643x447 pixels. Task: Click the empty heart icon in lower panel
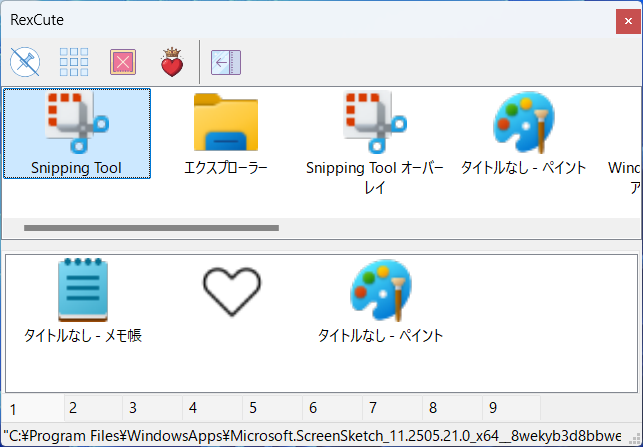tap(232, 292)
